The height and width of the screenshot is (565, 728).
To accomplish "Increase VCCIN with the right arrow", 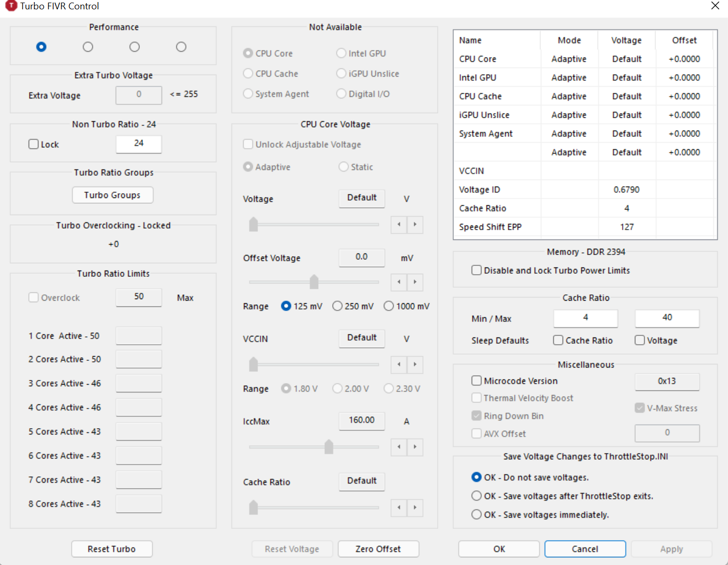I will (x=415, y=364).
